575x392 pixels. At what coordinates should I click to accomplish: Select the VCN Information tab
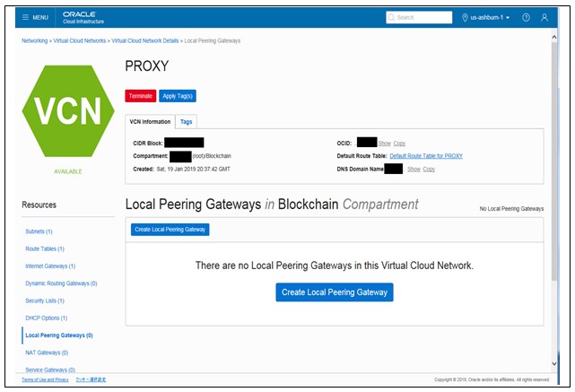[x=150, y=122]
